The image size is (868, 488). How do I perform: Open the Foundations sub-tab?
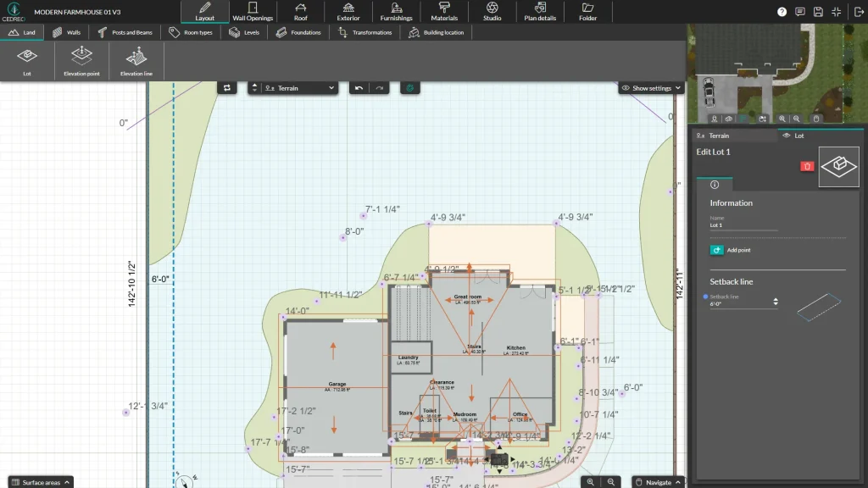(x=299, y=33)
